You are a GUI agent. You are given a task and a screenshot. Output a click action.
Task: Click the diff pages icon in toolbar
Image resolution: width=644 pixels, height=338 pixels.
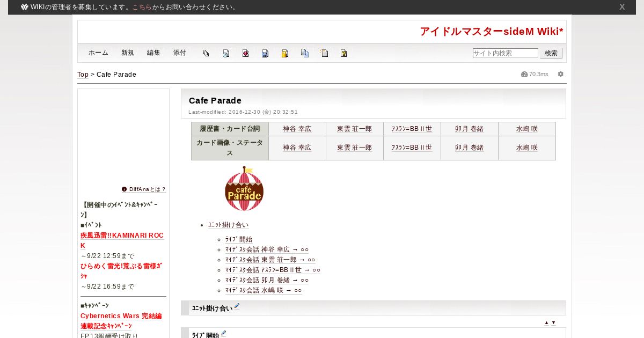(x=206, y=53)
